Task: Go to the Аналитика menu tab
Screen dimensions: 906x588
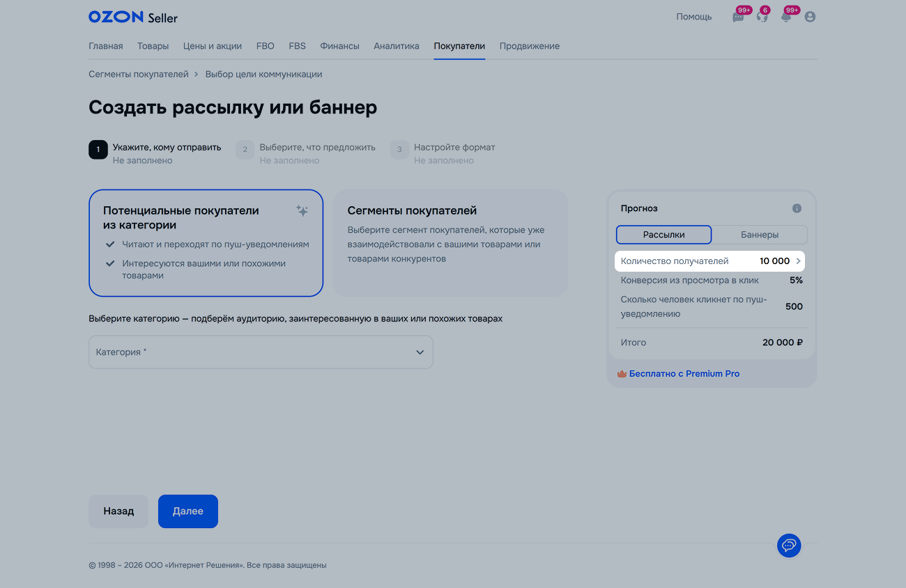Action: pos(396,46)
